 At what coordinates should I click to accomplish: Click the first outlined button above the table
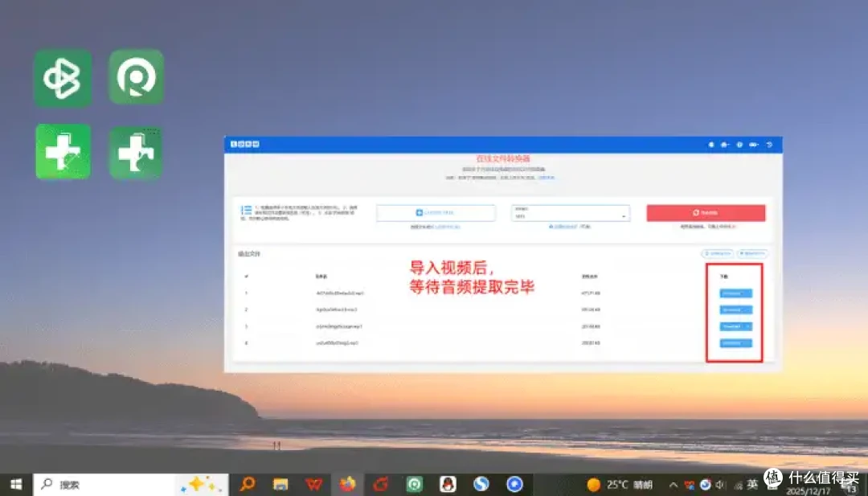tap(718, 253)
